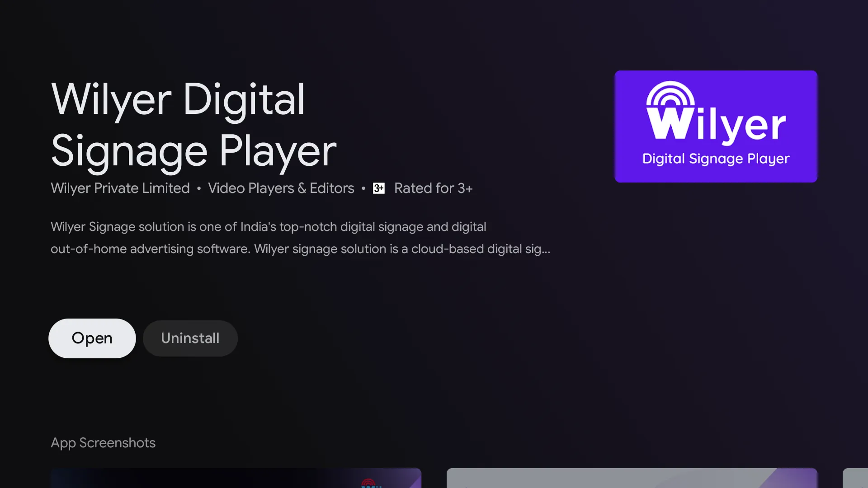Uninstall the Wilyer app
The image size is (868, 488).
tap(190, 338)
